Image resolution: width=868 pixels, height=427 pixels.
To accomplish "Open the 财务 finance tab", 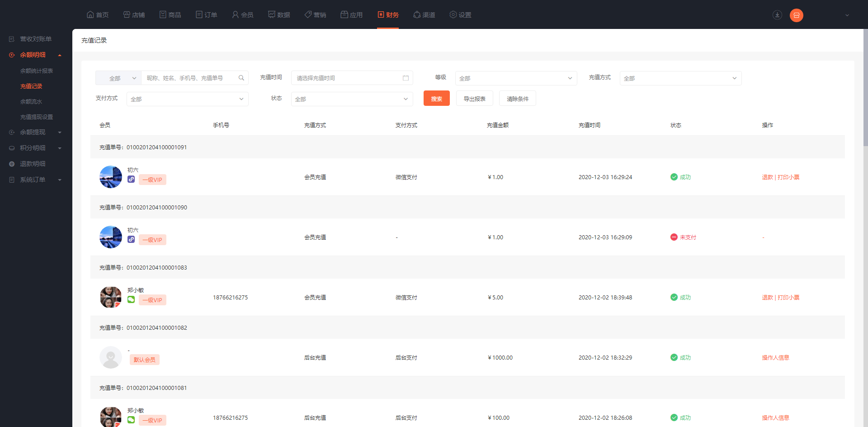I will pyautogui.click(x=388, y=15).
